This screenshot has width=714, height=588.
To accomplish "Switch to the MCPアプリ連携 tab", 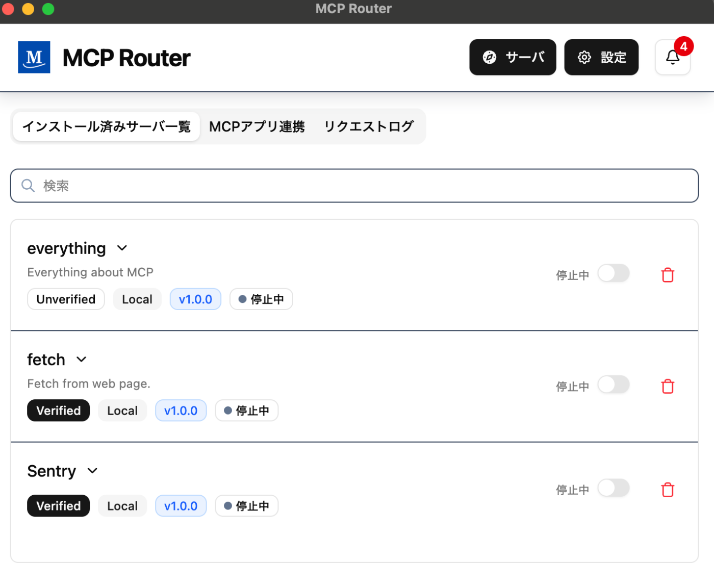I will 257,126.
